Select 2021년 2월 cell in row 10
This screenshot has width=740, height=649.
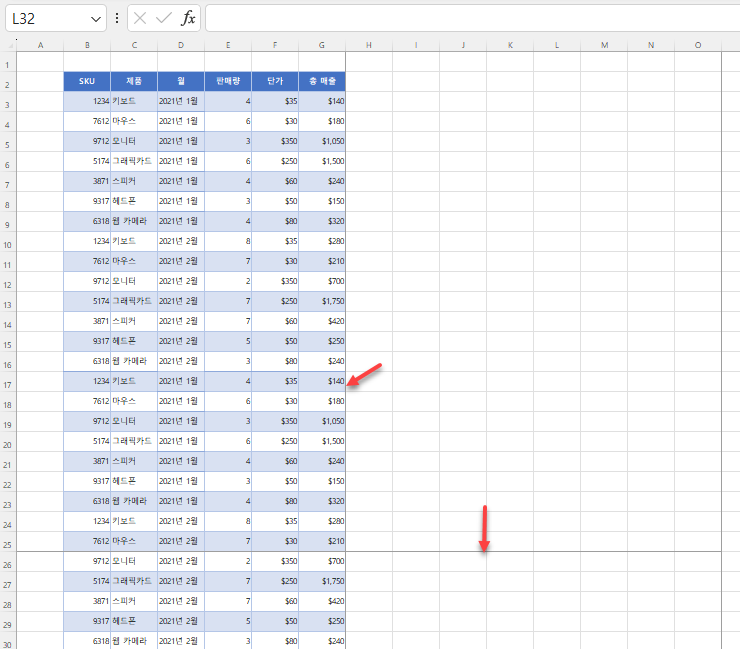coord(181,241)
